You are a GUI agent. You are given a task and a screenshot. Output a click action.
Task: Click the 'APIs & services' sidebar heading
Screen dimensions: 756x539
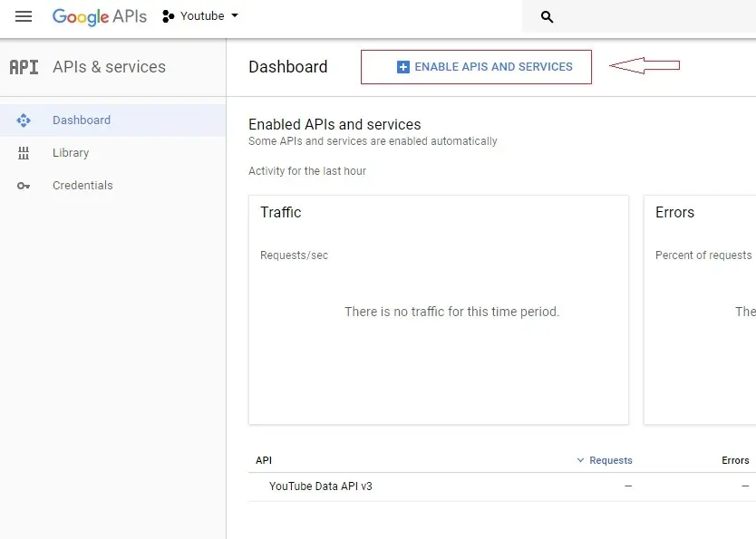[x=109, y=67]
